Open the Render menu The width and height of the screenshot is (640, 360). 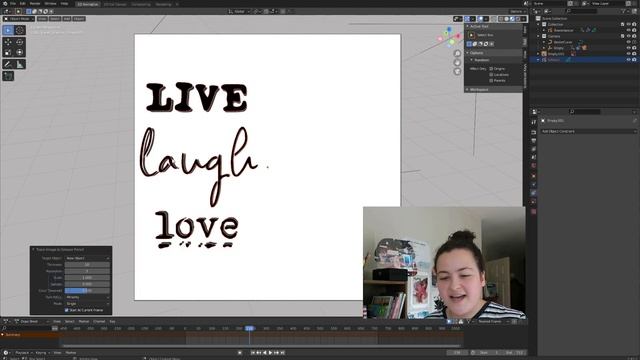point(35,3)
